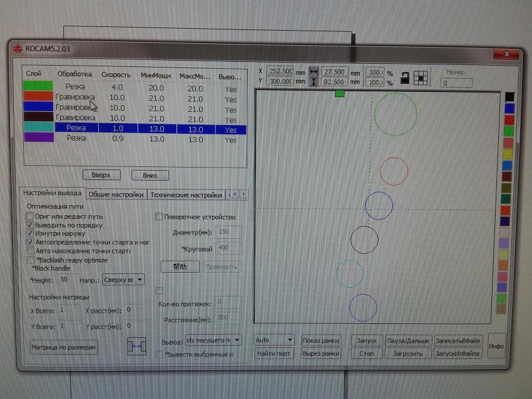Pick a green swatch from right color palette
The width and height of the screenshot is (532, 399).
coord(509,131)
